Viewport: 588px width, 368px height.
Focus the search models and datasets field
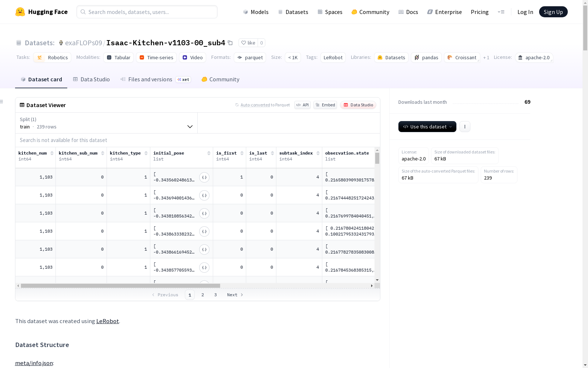tap(147, 12)
